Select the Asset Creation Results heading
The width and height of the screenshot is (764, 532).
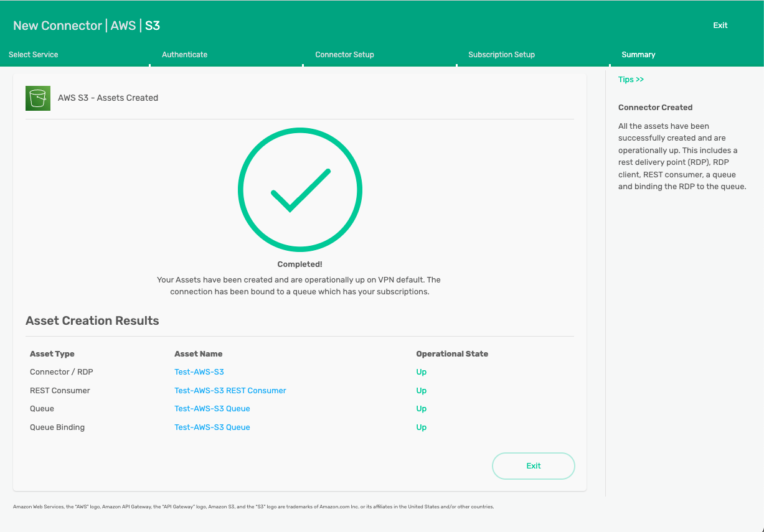tap(92, 320)
